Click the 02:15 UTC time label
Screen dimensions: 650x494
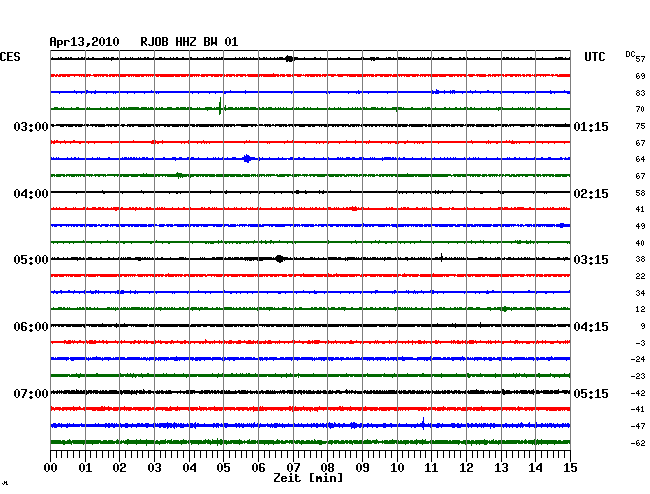(x=591, y=194)
